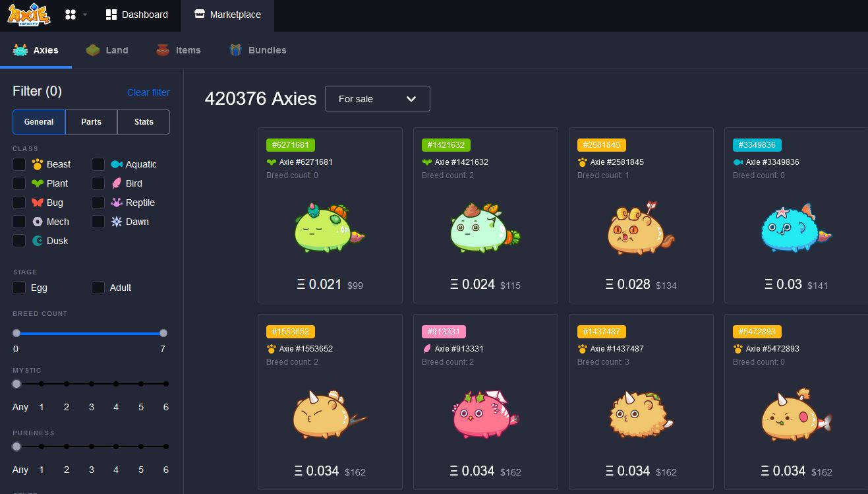Open the For sale dropdown
This screenshot has width=868, height=494.
tap(378, 99)
